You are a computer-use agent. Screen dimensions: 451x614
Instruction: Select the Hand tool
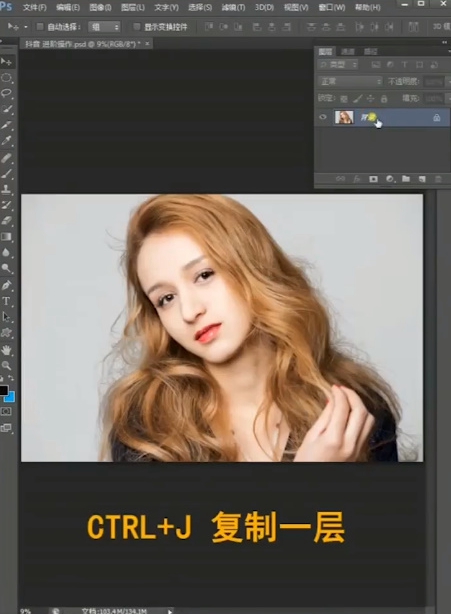click(7, 350)
